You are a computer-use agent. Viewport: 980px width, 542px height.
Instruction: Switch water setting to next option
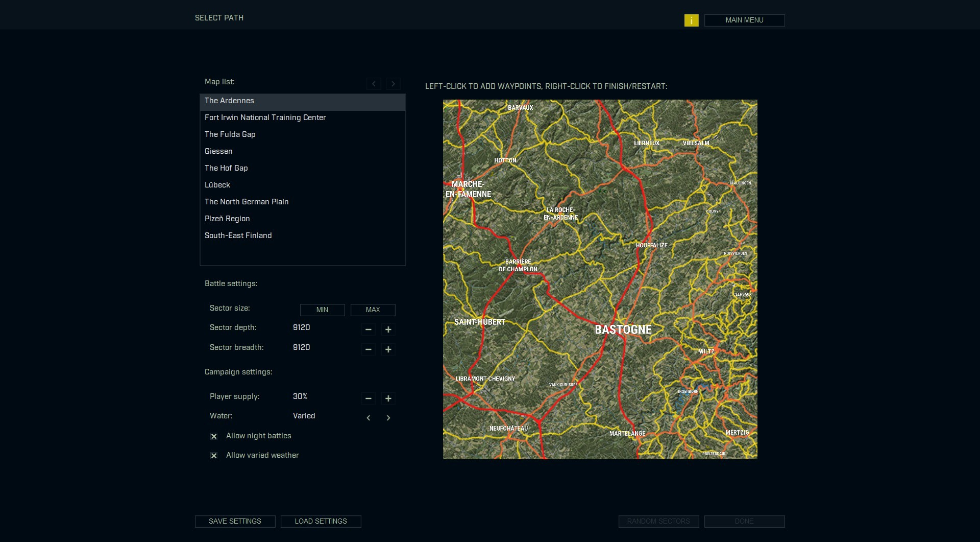click(x=388, y=418)
